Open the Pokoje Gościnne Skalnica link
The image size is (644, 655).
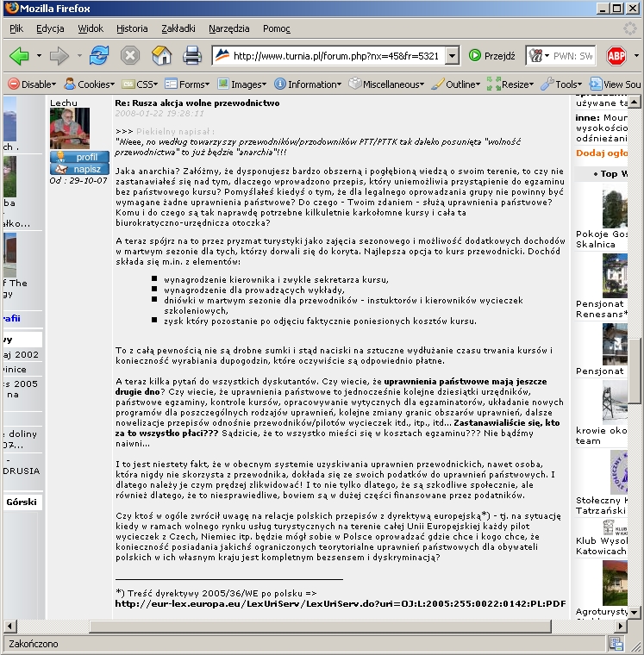click(x=602, y=239)
